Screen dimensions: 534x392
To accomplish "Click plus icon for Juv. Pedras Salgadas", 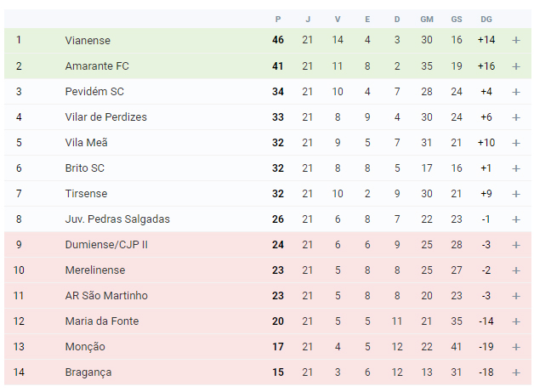I will (516, 219).
